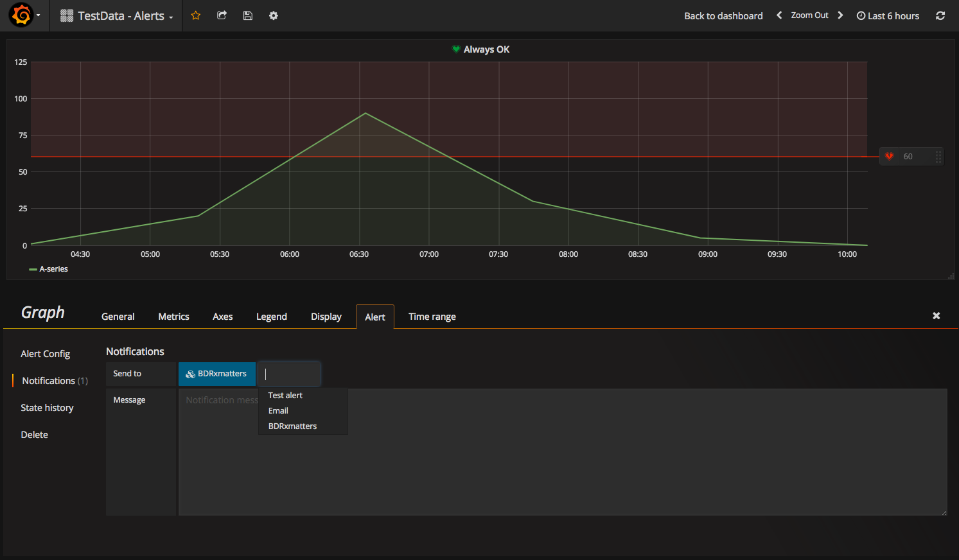Click the green heart alert state icon
This screenshot has height=560, width=959.
[456, 49]
